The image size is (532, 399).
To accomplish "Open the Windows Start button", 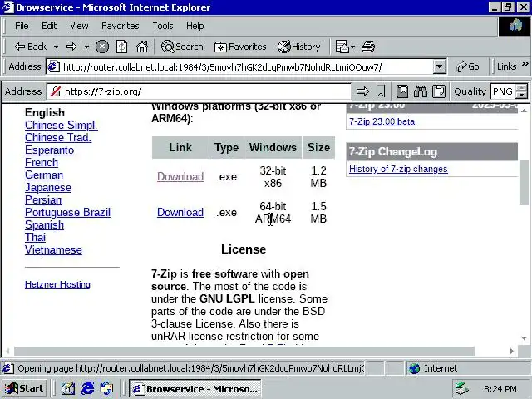I will pyautogui.click(x=24, y=388).
